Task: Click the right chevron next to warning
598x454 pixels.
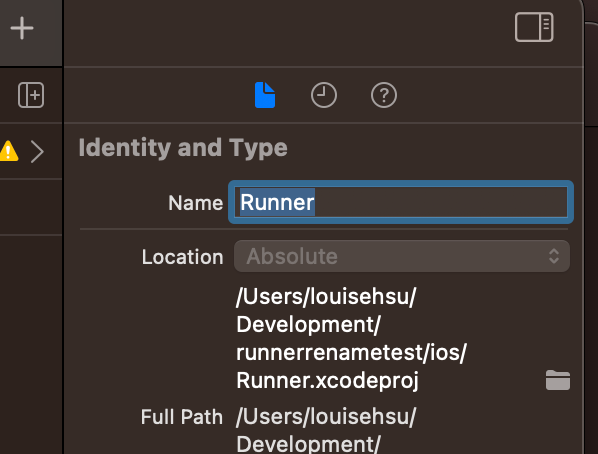Action: [37, 152]
